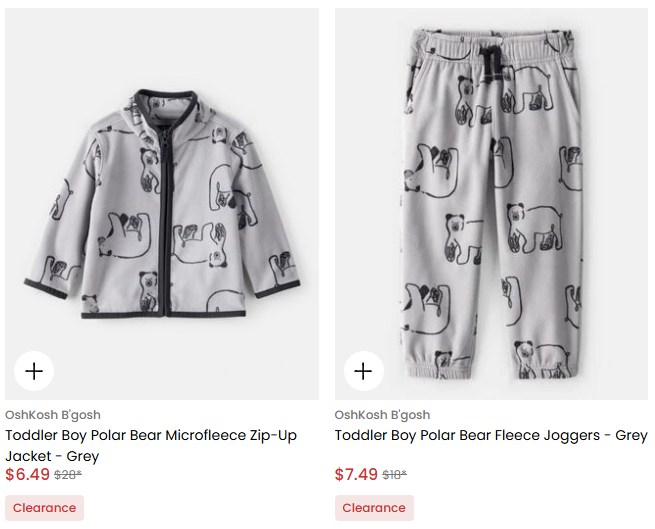Click the plus icon on the joggers image
655x529 pixels.
coord(363,371)
